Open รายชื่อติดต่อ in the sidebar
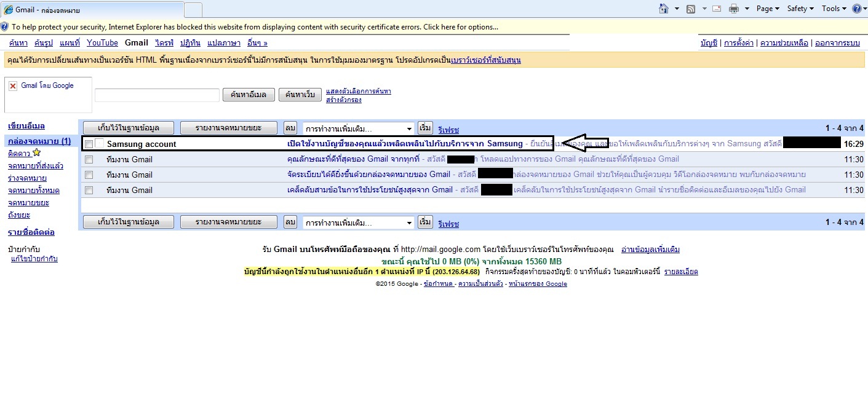This screenshot has width=868, height=410. [31, 232]
